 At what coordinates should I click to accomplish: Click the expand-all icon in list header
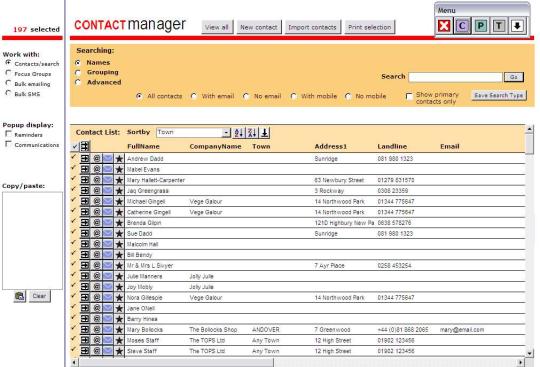tap(84, 146)
